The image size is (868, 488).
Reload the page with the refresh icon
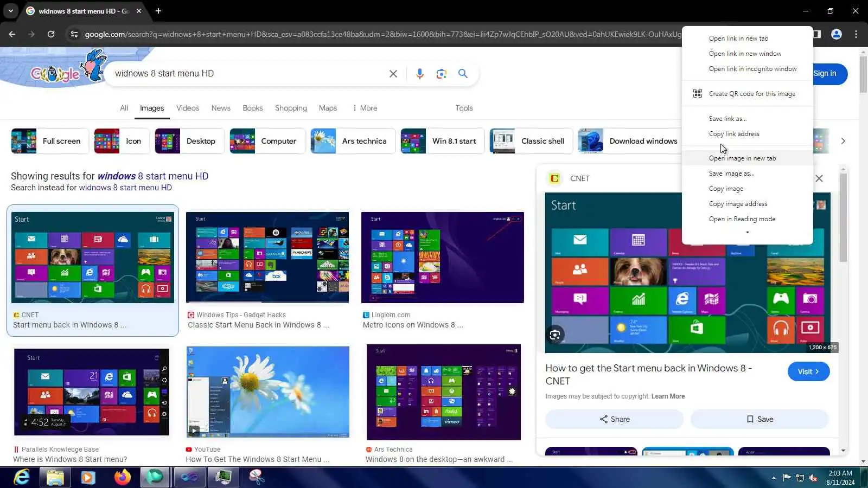click(51, 34)
